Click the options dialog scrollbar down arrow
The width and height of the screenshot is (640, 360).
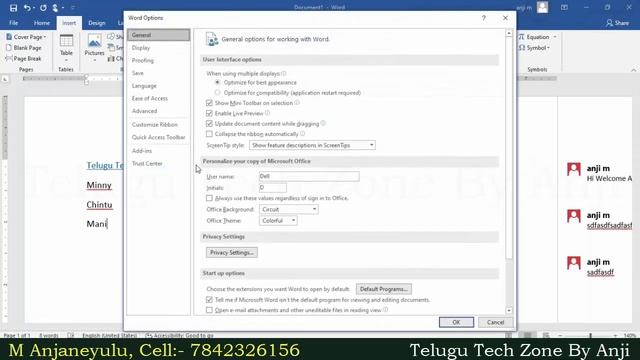click(509, 311)
